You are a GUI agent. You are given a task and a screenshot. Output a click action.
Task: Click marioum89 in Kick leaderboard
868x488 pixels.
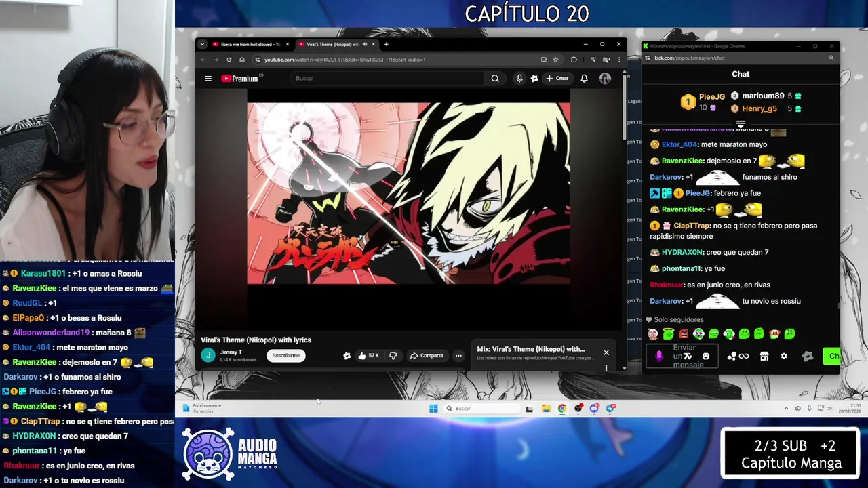coord(763,96)
